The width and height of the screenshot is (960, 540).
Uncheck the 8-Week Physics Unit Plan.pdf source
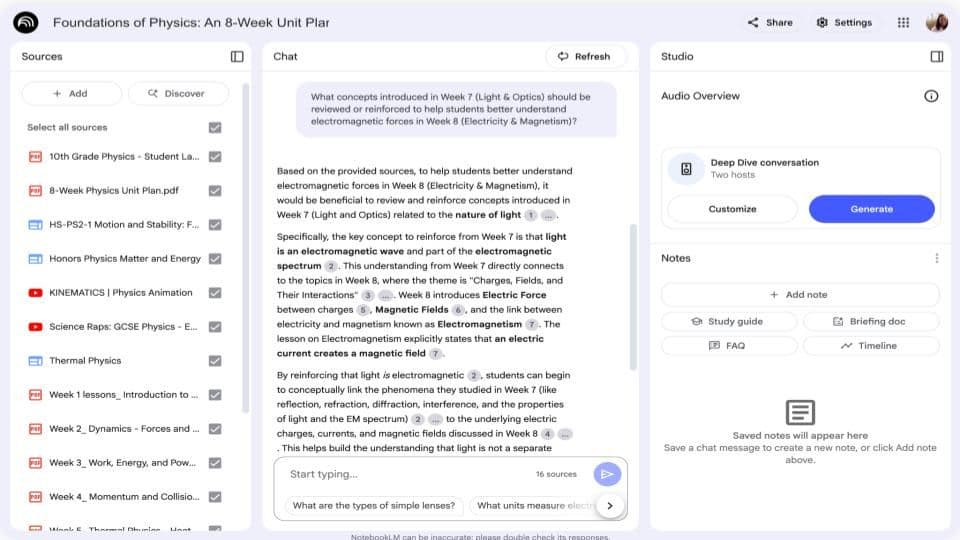215,191
